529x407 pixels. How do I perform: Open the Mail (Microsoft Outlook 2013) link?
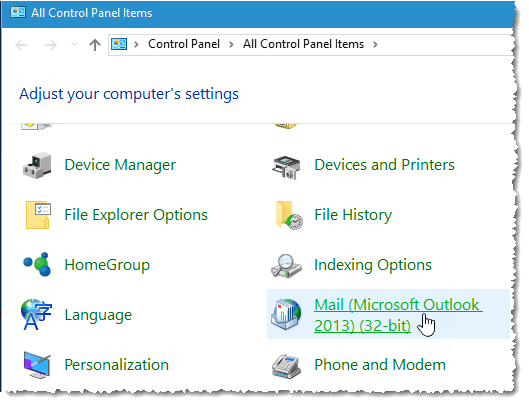[398, 315]
